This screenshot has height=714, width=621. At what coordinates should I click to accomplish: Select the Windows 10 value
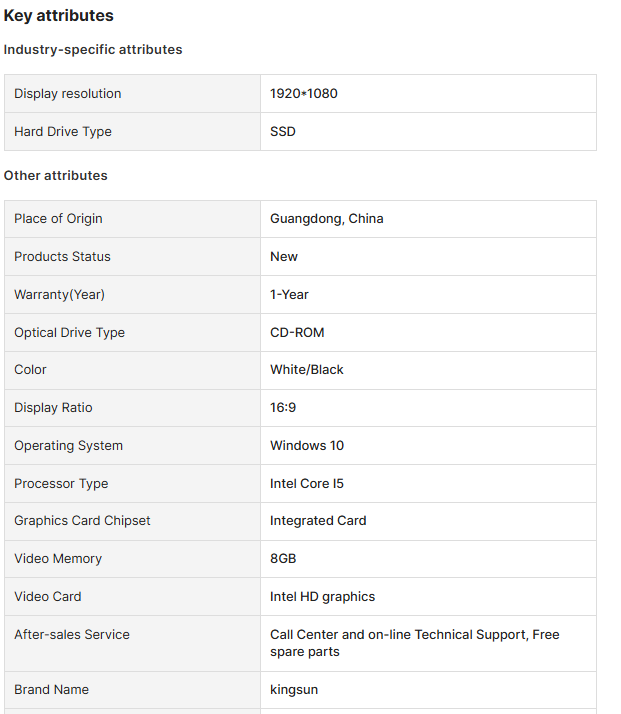tap(307, 446)
